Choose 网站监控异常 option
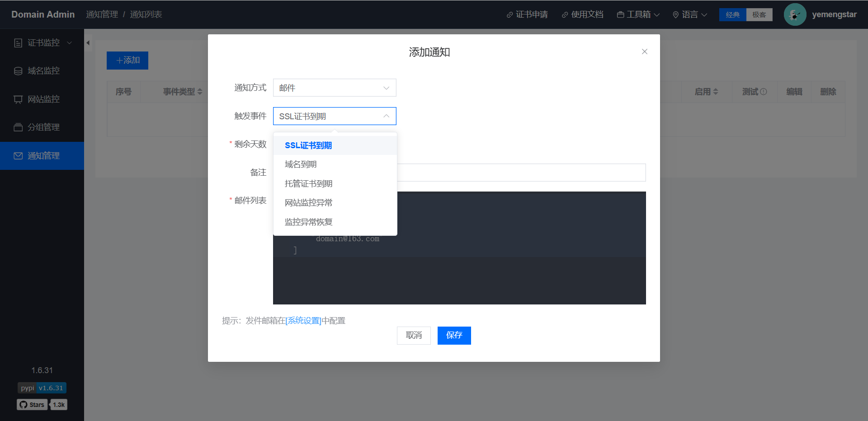This screenshot has height=421, width=868. (x=308, y=203)
